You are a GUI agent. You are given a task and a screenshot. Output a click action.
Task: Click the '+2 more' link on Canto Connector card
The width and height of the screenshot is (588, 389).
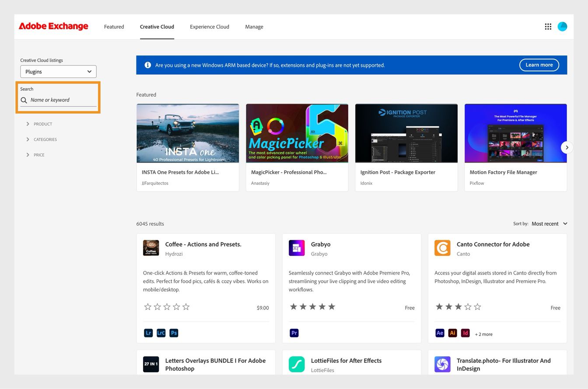(483, 334)
